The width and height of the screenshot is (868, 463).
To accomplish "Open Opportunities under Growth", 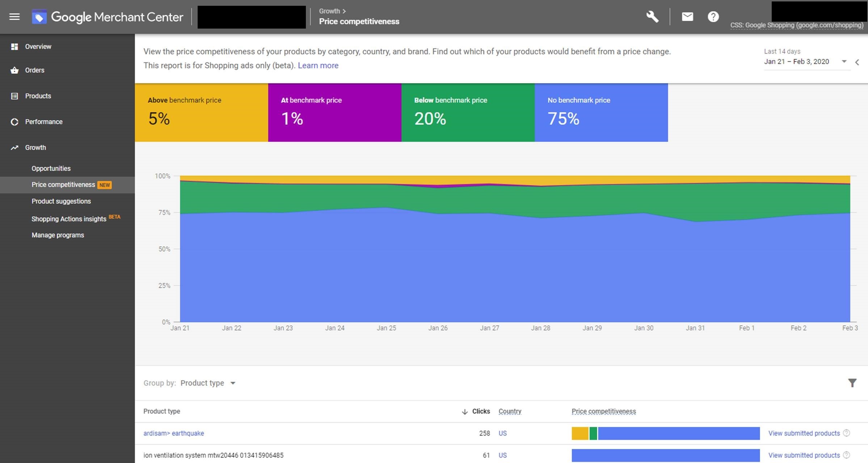I will [51, 169].
